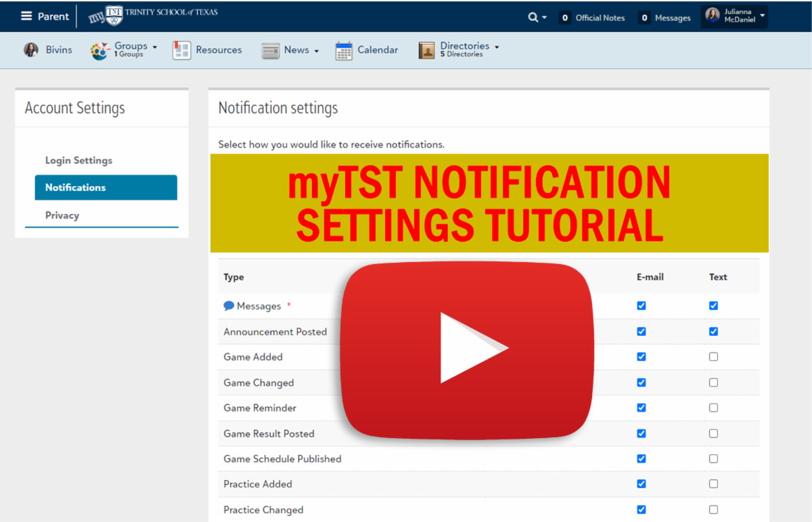Click the "Game Schedule Published" row label
The image size is (812, 522).
283,458
